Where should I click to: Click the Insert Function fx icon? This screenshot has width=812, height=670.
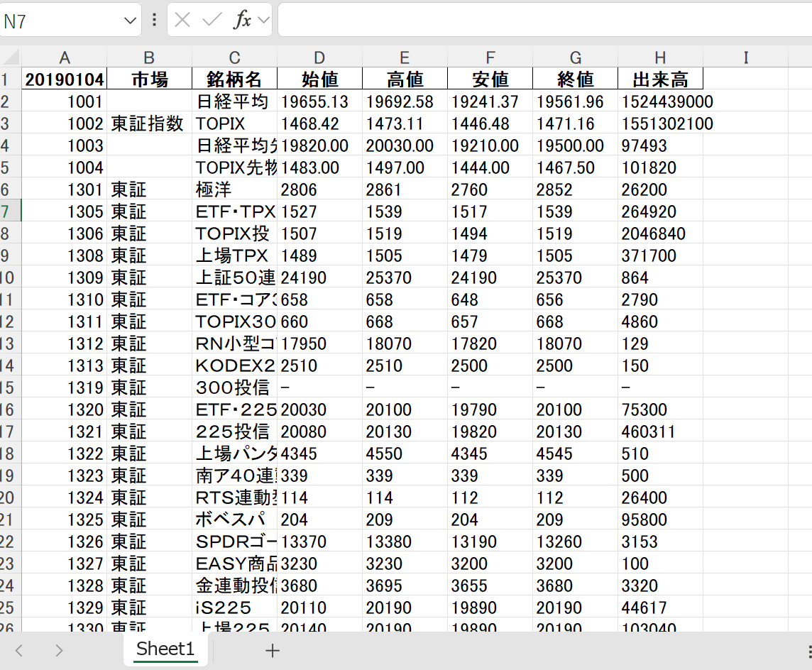[x=242, y=20]
